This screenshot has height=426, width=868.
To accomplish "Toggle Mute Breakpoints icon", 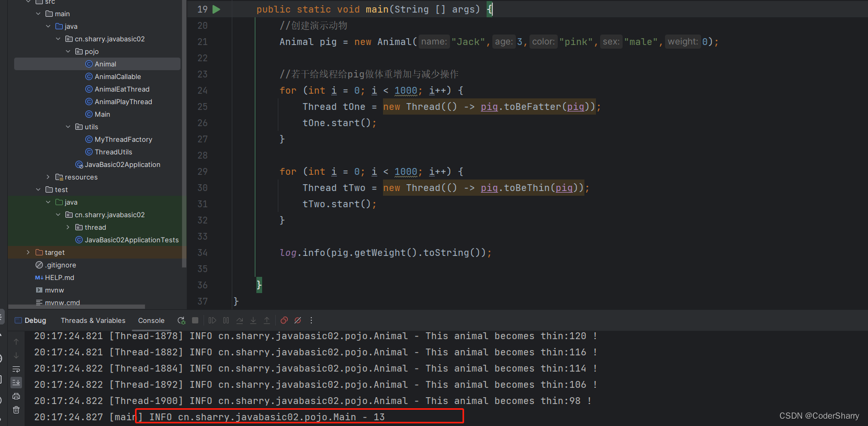I will [298, 320].
